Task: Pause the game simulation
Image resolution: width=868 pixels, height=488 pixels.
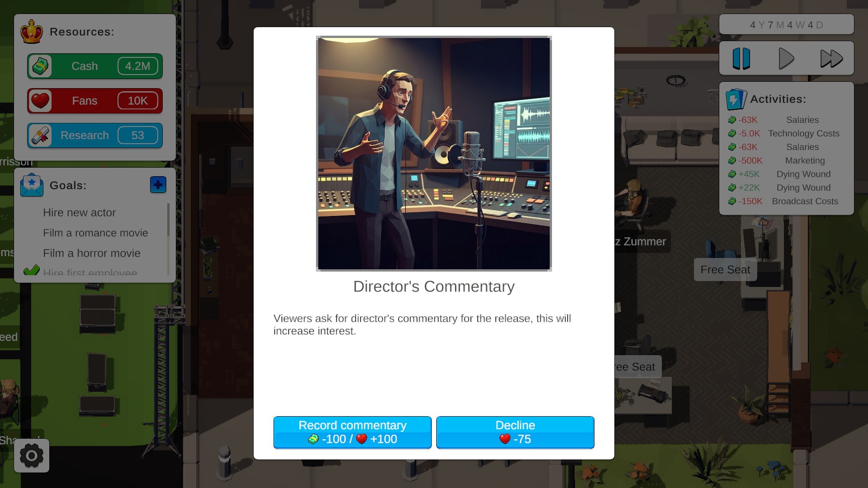Action: pyautogui.click(x=741, y=58)
